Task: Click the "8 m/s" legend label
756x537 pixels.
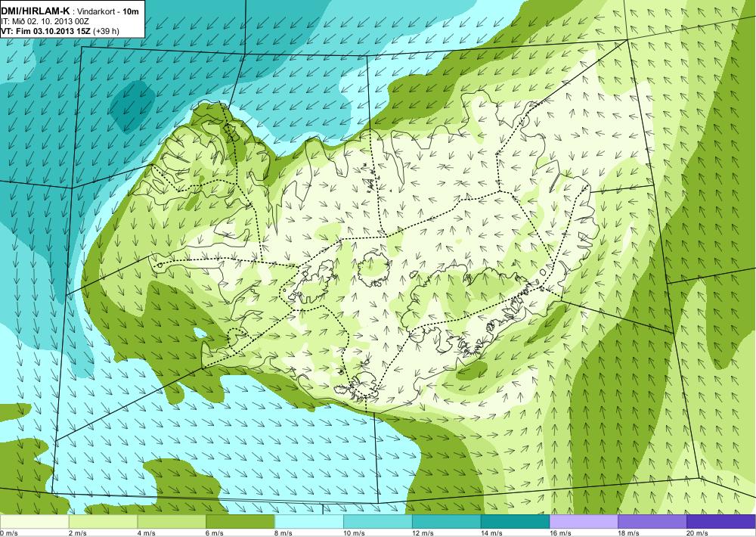Action: click(284, 533)
